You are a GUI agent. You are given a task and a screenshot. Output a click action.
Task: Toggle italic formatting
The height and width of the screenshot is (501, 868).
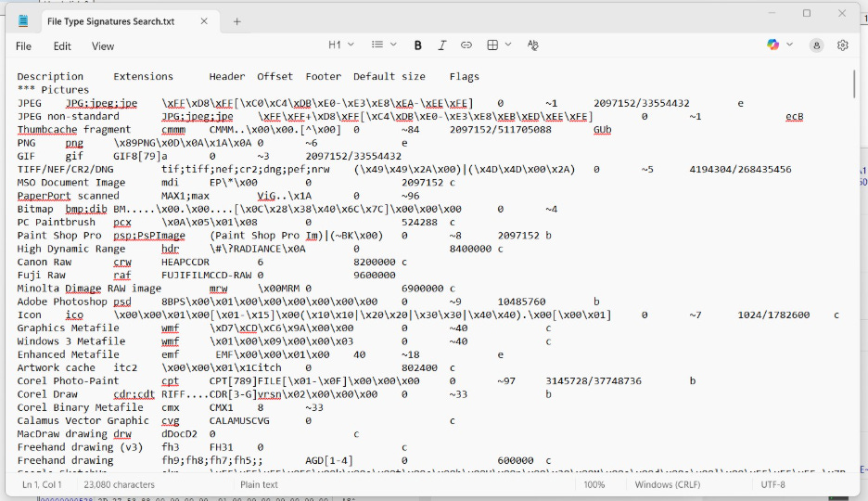(441, 45)
